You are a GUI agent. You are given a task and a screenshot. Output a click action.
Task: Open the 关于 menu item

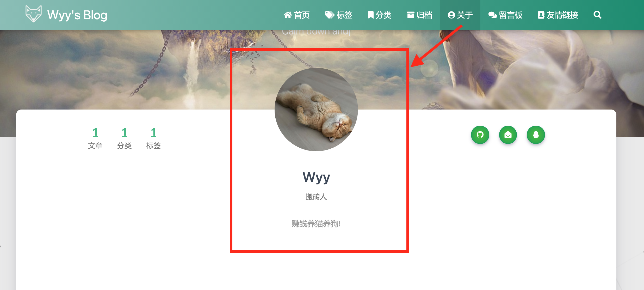pyautogui.click(x=460, y=15)
